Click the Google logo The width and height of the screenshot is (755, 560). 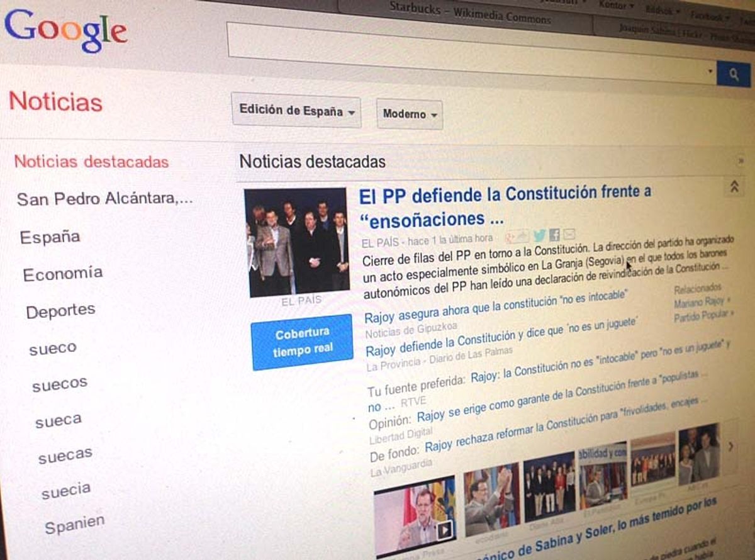click(x=66, y=31)
